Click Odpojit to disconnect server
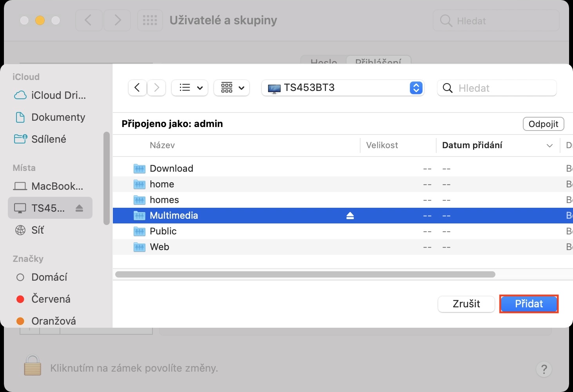This screenshot has height=392, width=573. 543,124
